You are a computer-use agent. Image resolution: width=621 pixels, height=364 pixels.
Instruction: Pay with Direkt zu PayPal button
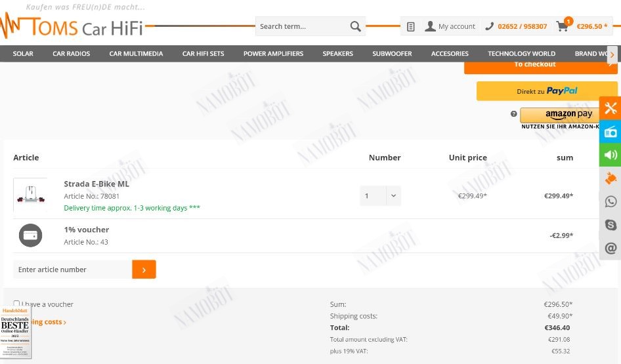[x=547, y=91]
